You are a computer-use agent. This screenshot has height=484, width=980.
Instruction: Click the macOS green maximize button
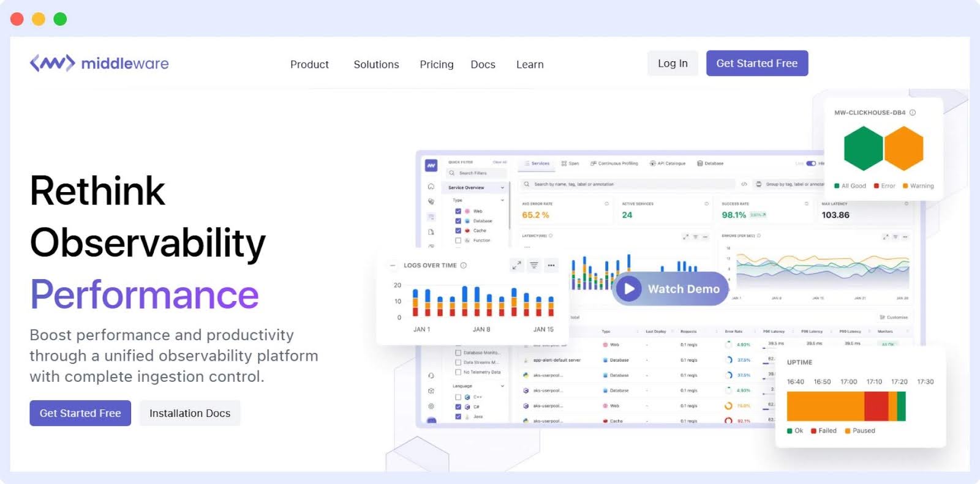(x=60, y=19)
